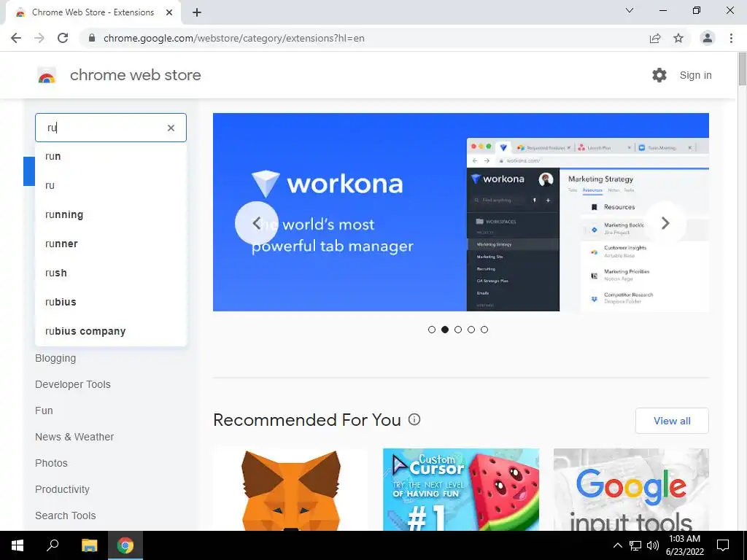Open Fun category
747x560 pixels.
coord(44,411)
